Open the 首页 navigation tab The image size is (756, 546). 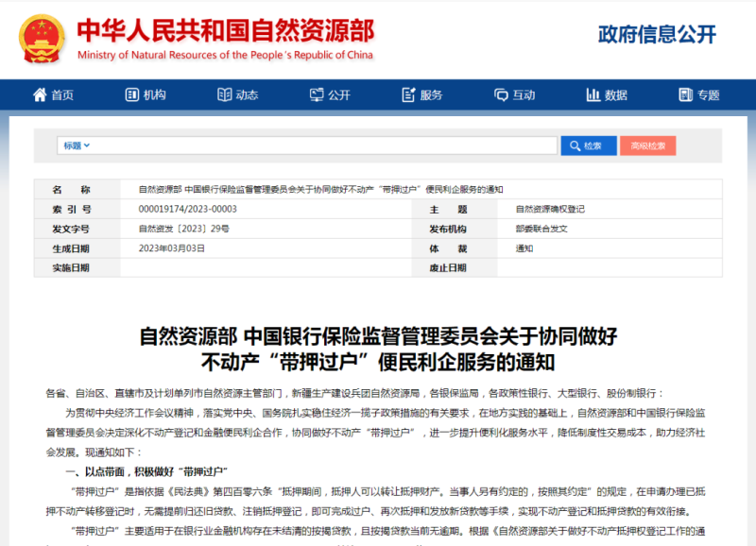coord(54,94)
